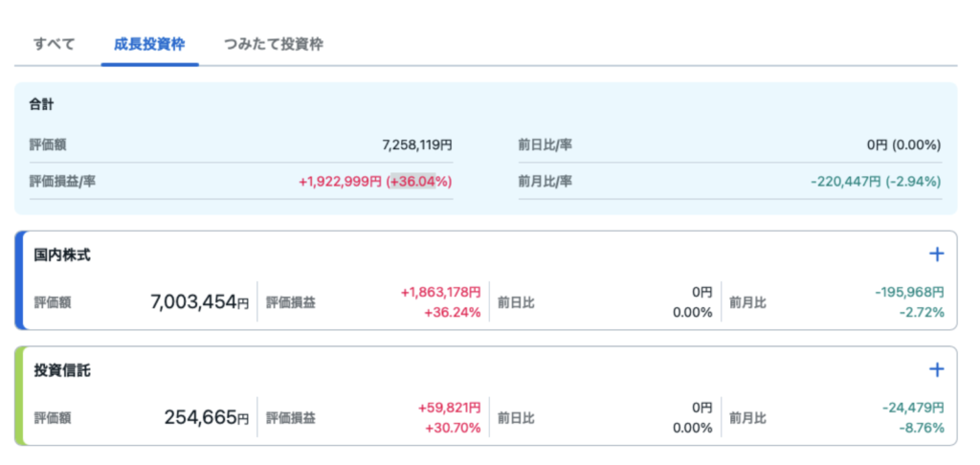Viewport: 980px width, 465px height.
Task: Select the 成長投資枠 tab
Action: 149,44
